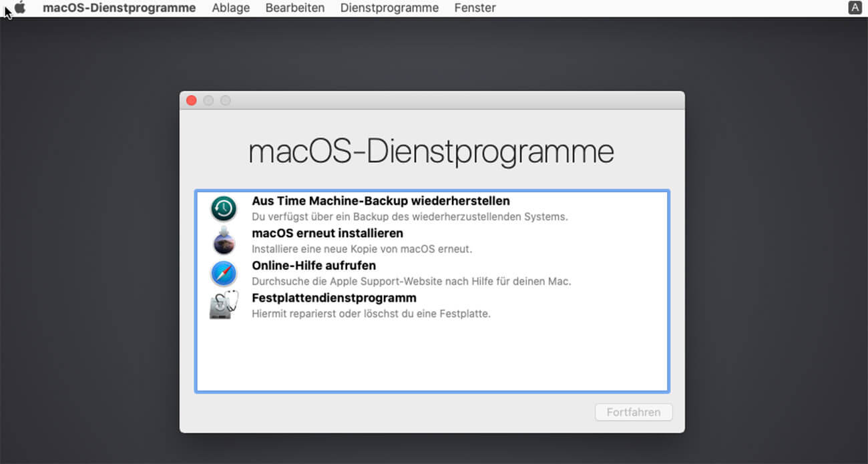Open the input source 'A' menu icon
Screen dimensions: 868x464
[855, 8]
